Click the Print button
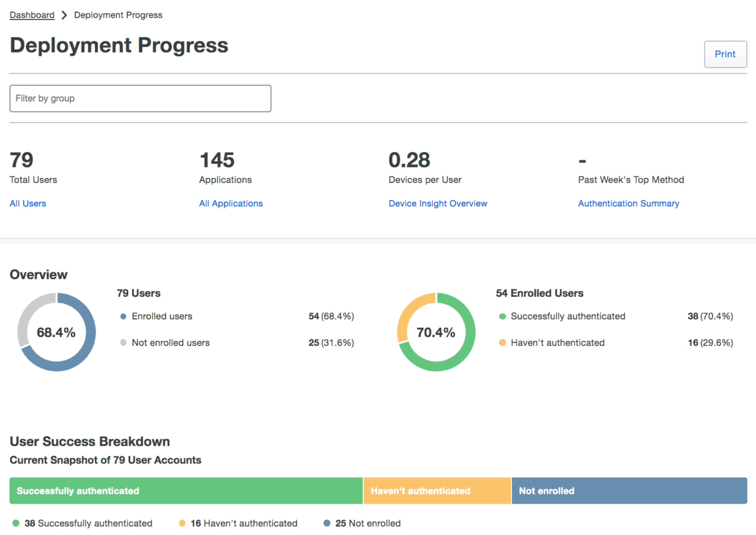 point(725,54)
